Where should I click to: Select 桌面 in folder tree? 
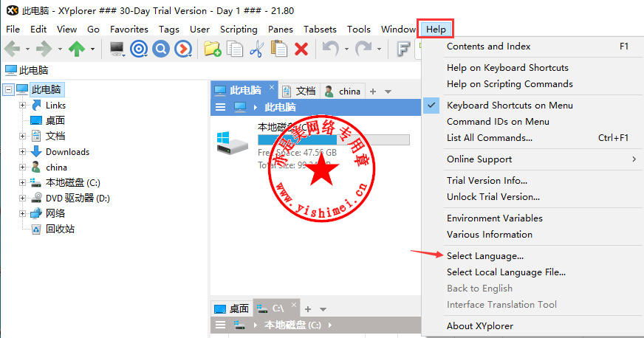[55, 120]
